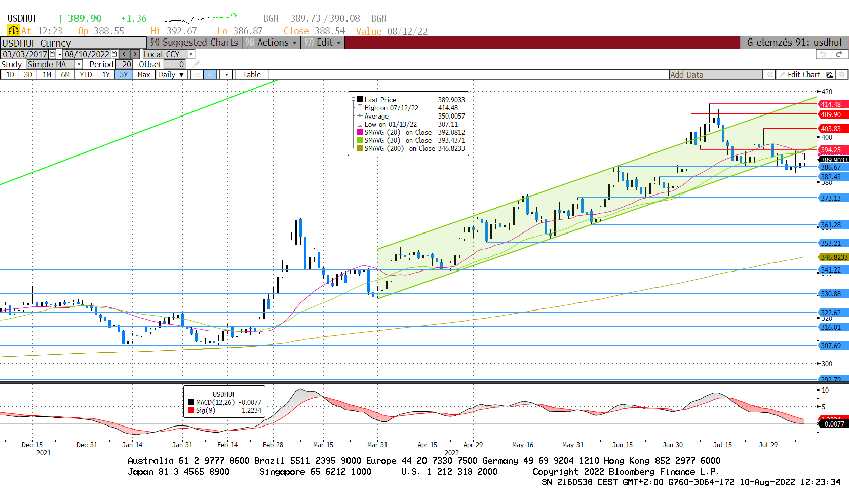This screenshot has width=849, height=504.
Task: Click the panel divider handle above MACD
Action: point(425,382)
